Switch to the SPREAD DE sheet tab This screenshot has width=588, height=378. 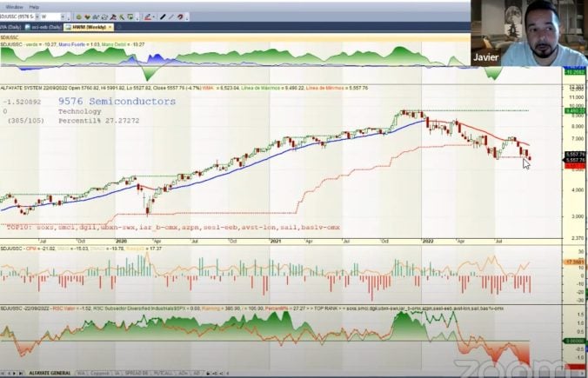[136, 373]
